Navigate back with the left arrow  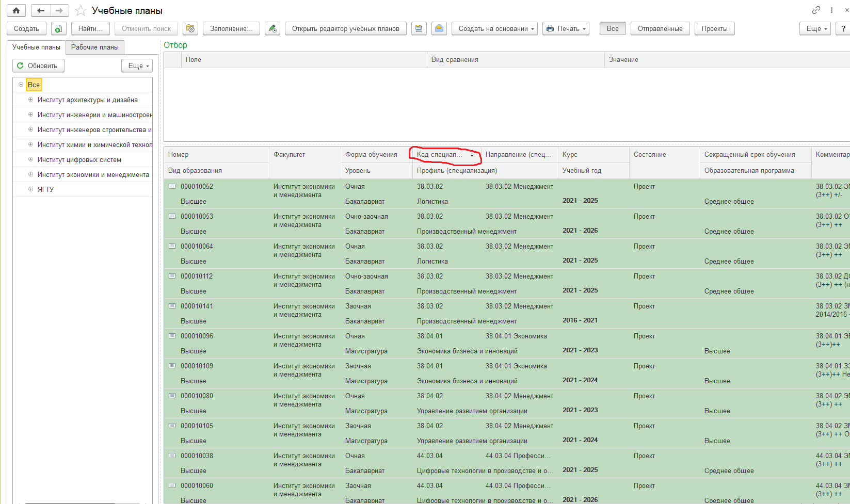(x=41, y=10)
